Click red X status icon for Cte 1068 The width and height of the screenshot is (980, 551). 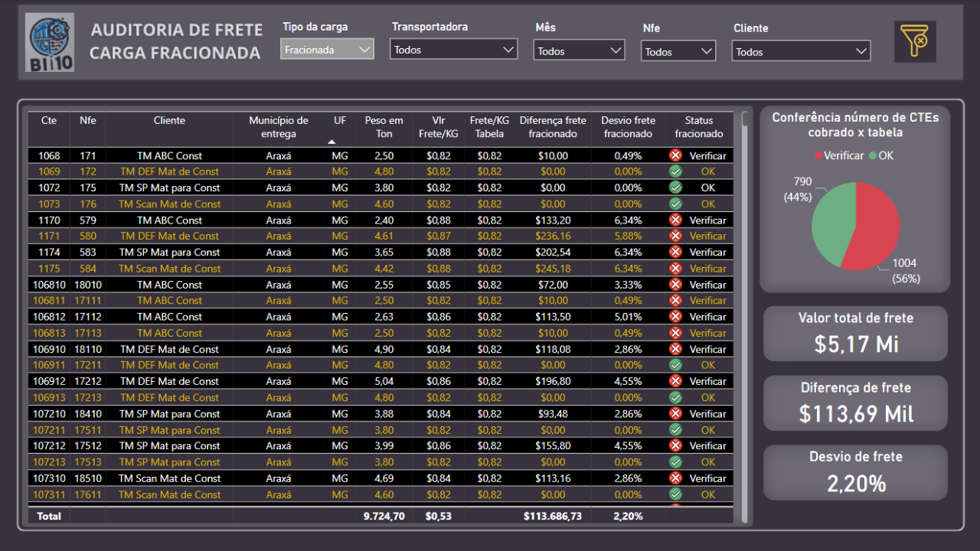[x=675, y=155]
